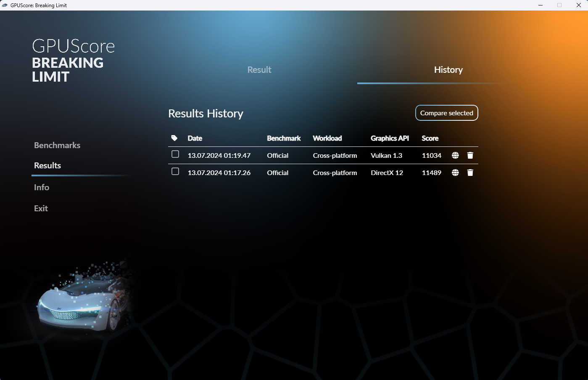
Task: Click Official in the Vulkan 1.3 row
Action: pos(278,155)
